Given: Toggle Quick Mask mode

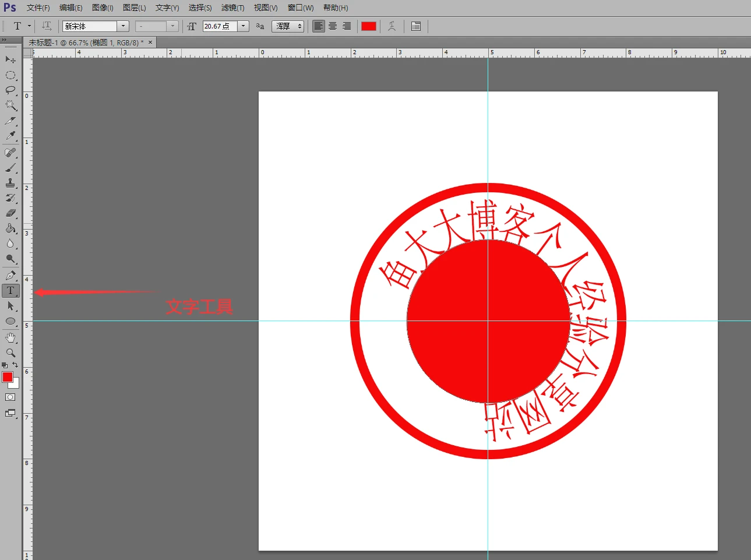Looking at the screenshot, I should [10, 397].
